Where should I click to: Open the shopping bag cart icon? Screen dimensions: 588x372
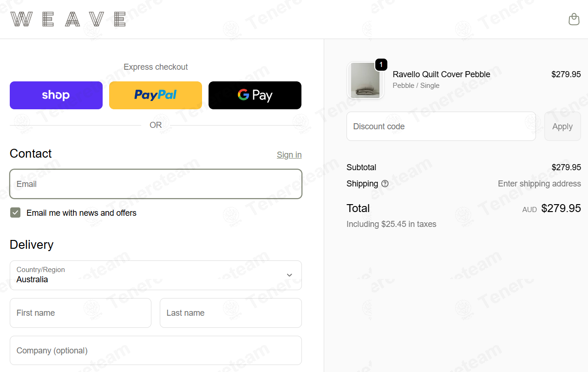tap(574, 19)
